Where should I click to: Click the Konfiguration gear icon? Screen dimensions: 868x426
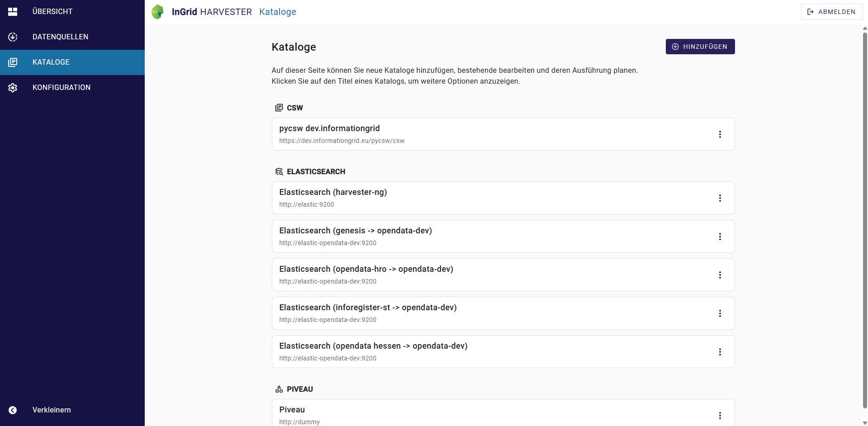click(13, 88)
